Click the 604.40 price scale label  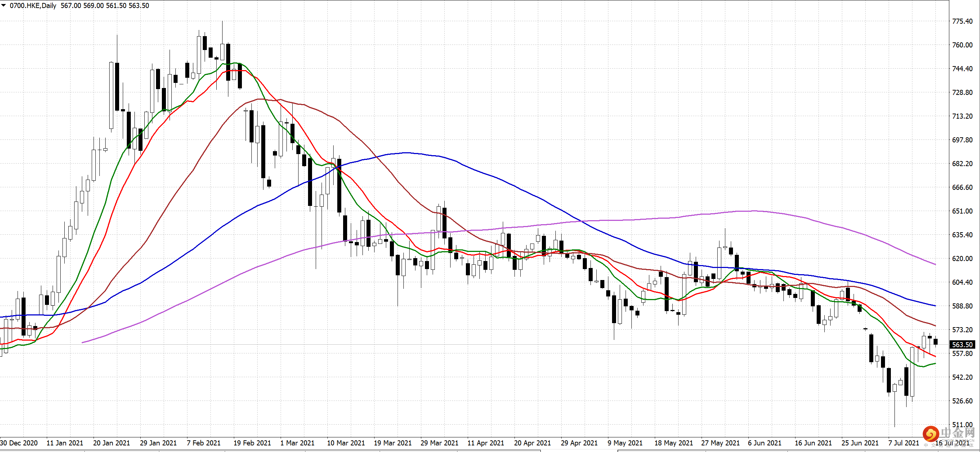(962, 282)
